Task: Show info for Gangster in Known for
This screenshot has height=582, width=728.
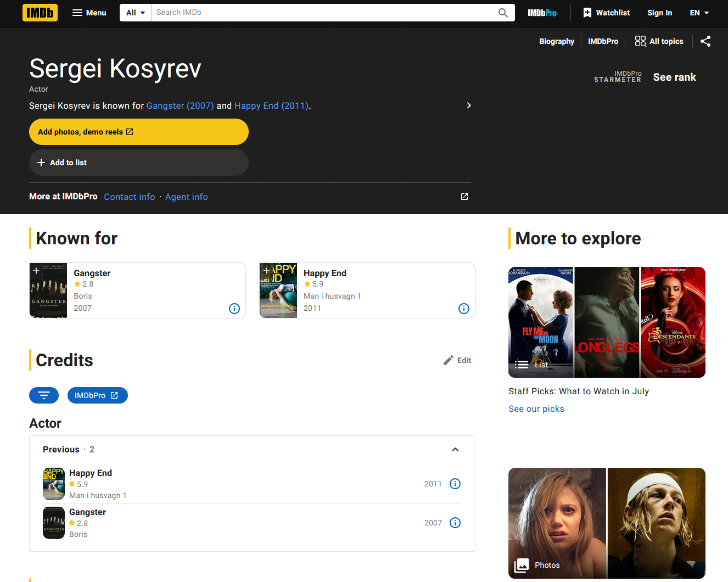Action: [x=234, y=309]
